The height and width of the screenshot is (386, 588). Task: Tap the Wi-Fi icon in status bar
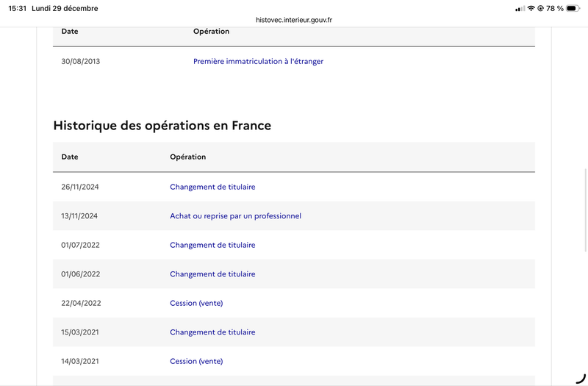pos(531,9)
